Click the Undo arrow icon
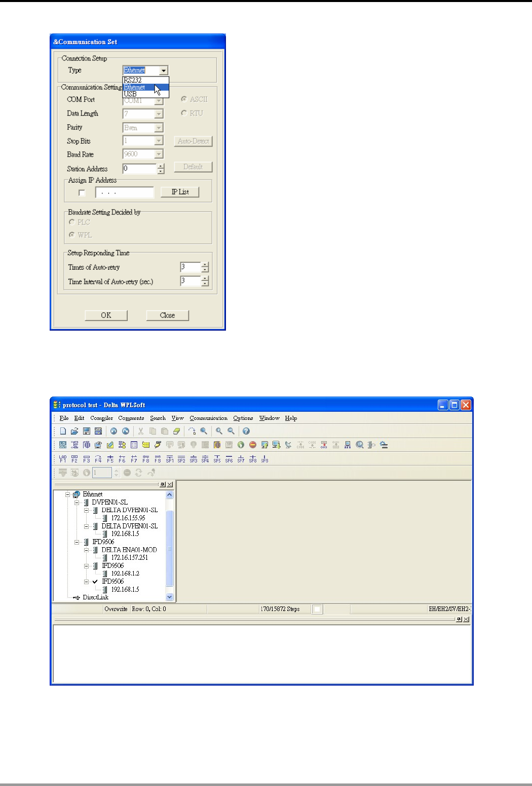 point(113,431)
